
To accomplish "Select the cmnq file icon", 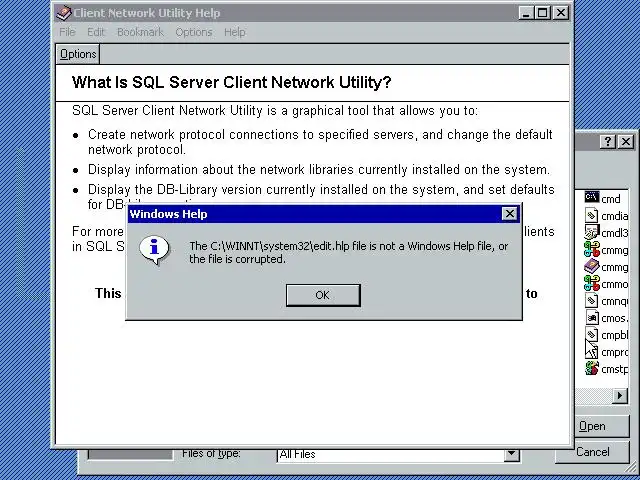I will click(591, 301).
